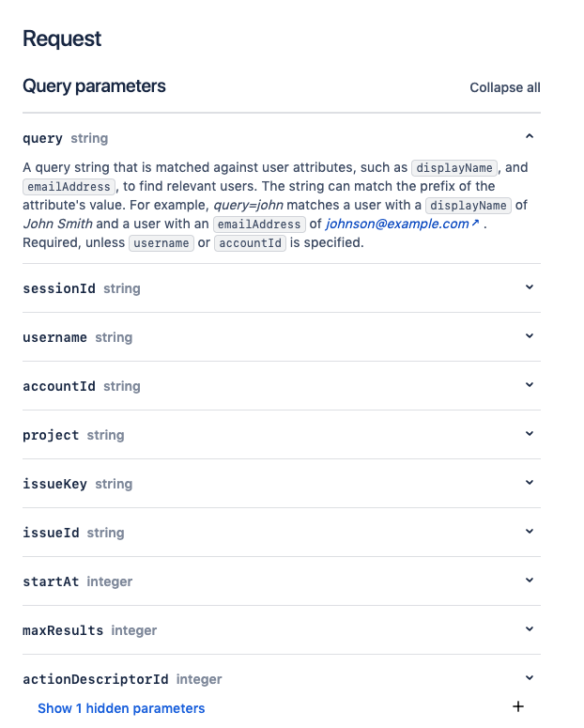Click the plus icon for hidden parameters

[x=517, y=707]
